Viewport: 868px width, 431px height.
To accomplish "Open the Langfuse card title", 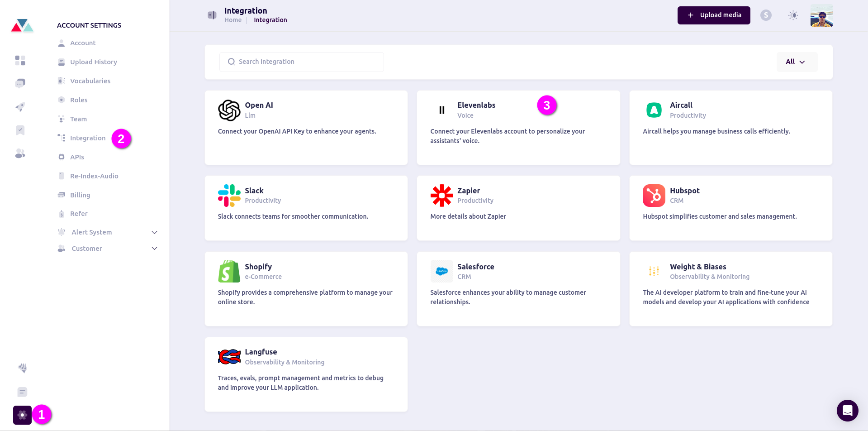I will (x=261, y=352).
